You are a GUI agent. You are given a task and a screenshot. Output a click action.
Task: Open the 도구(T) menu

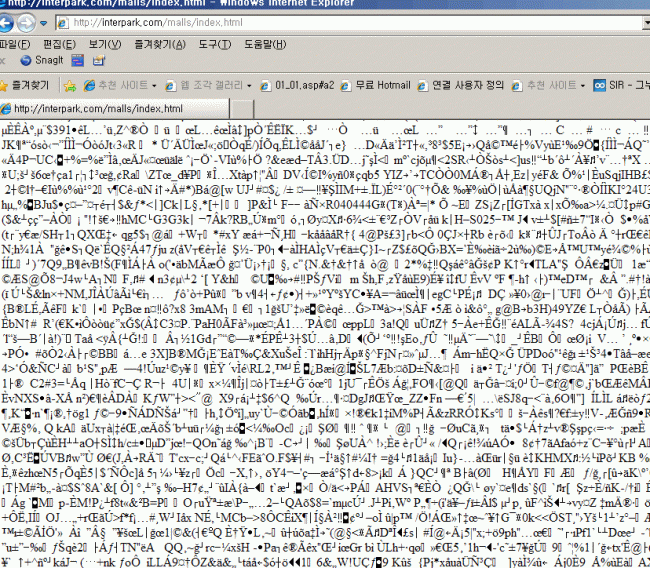click(214, 44)
